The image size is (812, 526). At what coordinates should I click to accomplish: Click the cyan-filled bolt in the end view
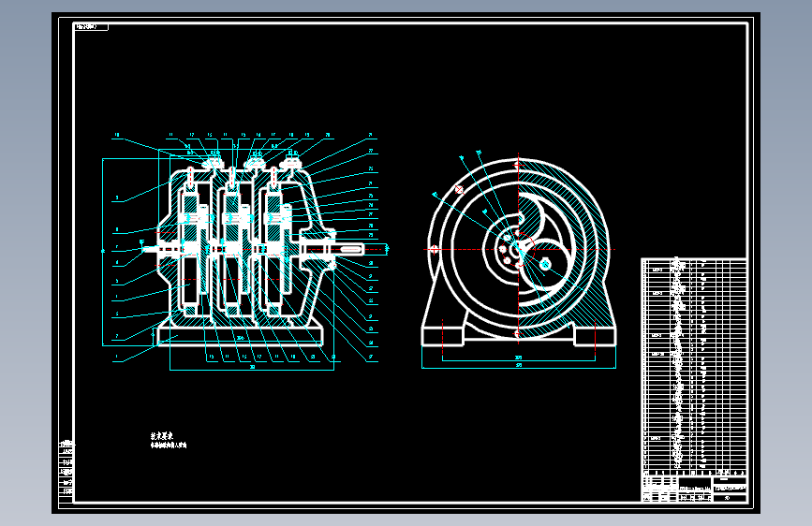coord(545,265)
